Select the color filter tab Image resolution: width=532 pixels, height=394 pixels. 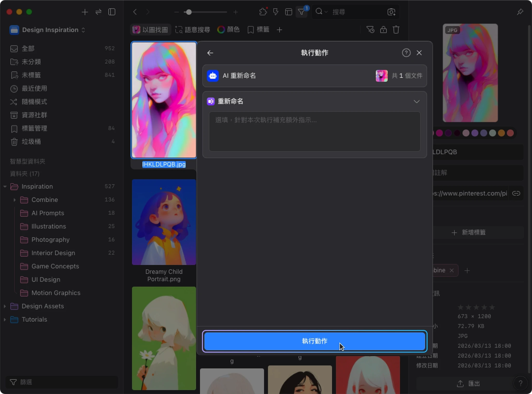[228, 30]
